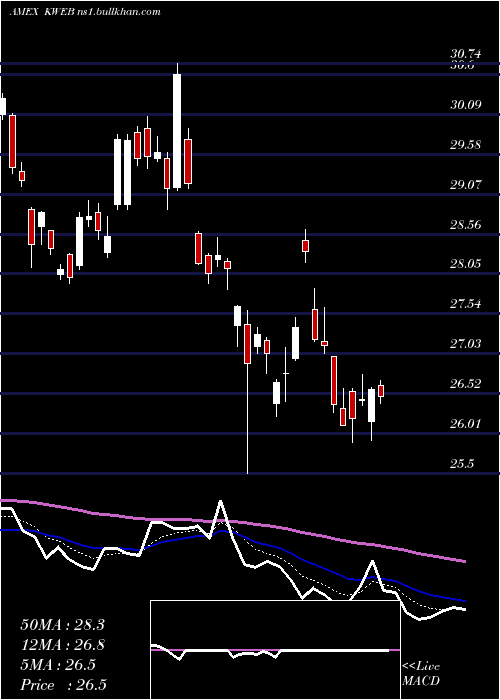The width and height of the screenshot is (500, 700).
Task: Click the MACD inset chart box
Action: (275, 650)
